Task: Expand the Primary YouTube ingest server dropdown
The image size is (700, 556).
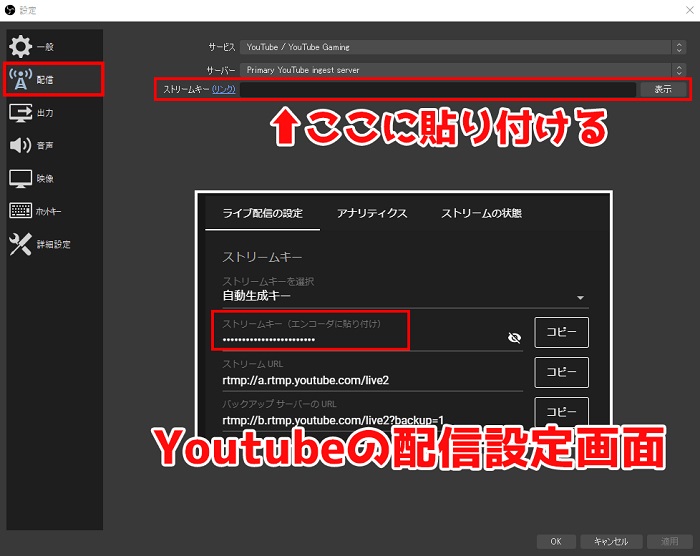Action: (462, 70)
